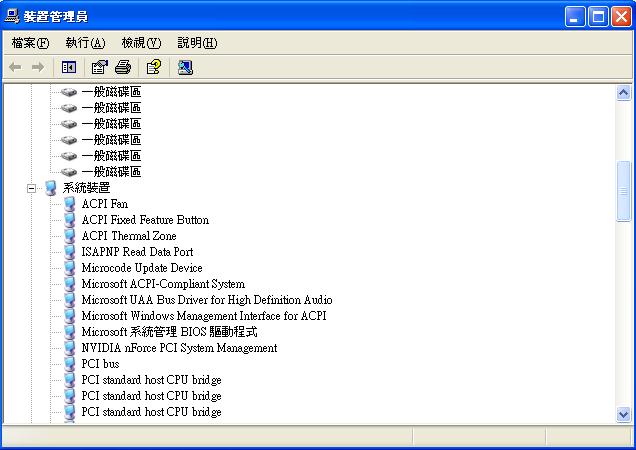Click the Forward arrow toolbar icon
Screen dimensions: 636x450
pos(38,67)
